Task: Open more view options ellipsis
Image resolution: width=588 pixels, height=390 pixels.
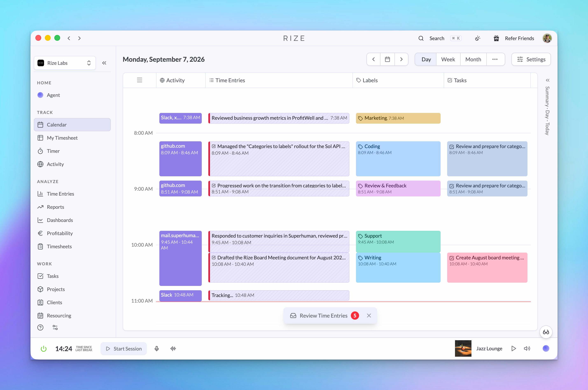Action: tap(495, 59)
